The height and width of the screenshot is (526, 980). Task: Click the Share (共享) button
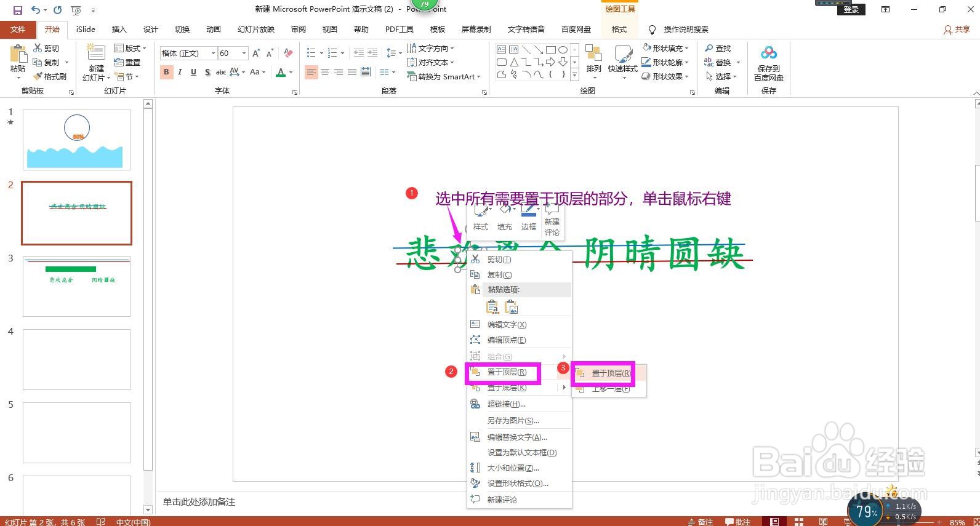pos(957,29)
